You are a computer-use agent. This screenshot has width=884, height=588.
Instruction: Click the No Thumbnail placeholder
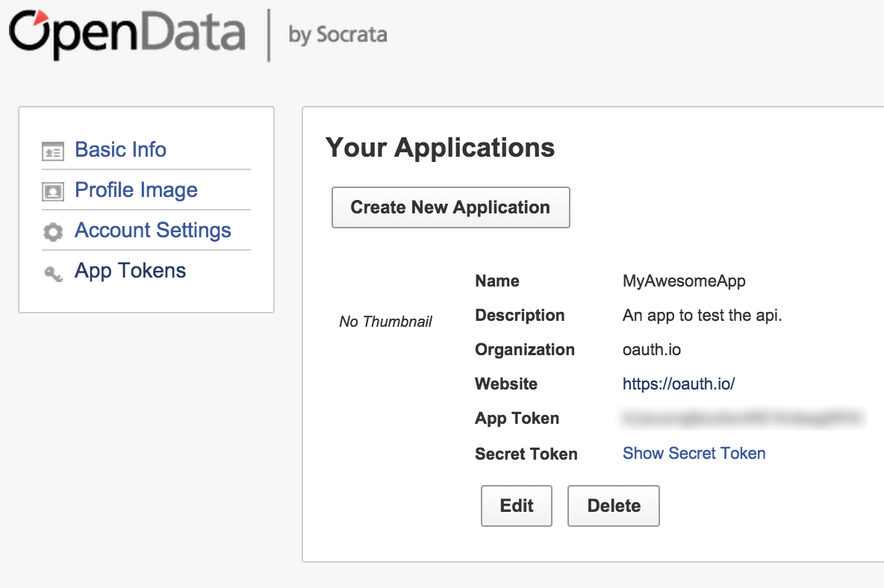(x=385, y=322)
